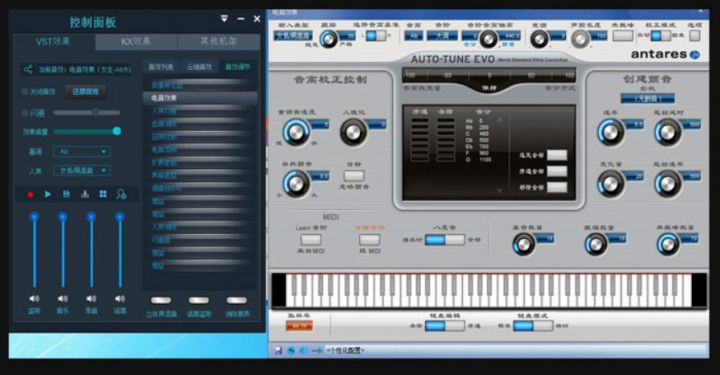Click the C 400 row in scale list

pos(478,134)
